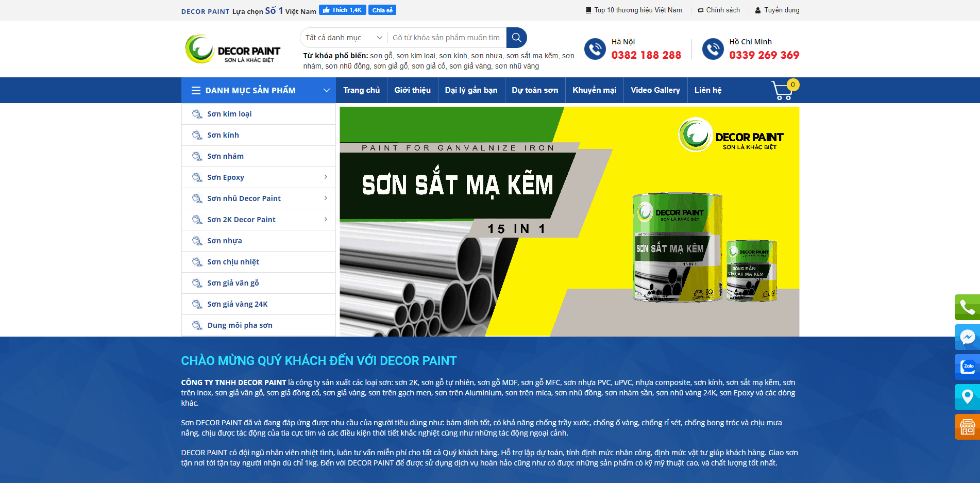Open Khuyến mại menu item
Viewport: 980px width, 483px height.
(x=595, y=90)
